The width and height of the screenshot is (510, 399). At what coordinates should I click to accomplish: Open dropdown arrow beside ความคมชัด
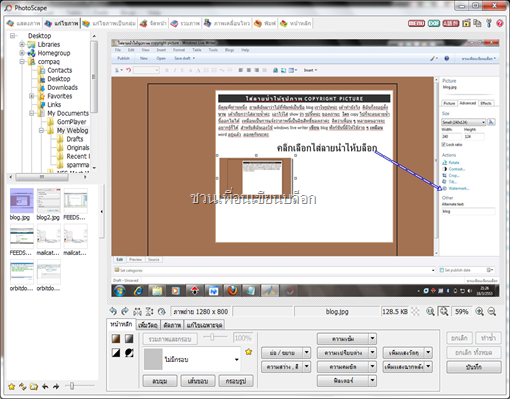373,367
